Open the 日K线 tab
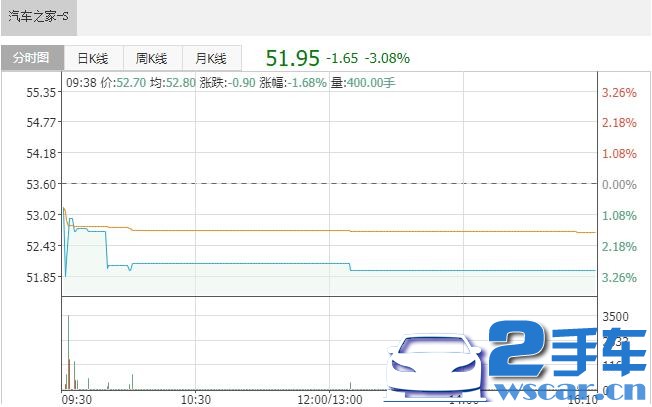This screenshot has height=407, width=652. tap(93, 58)
